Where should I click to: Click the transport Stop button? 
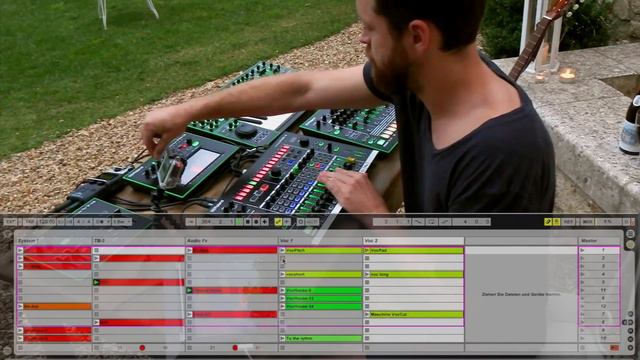(x=248, y=222)
